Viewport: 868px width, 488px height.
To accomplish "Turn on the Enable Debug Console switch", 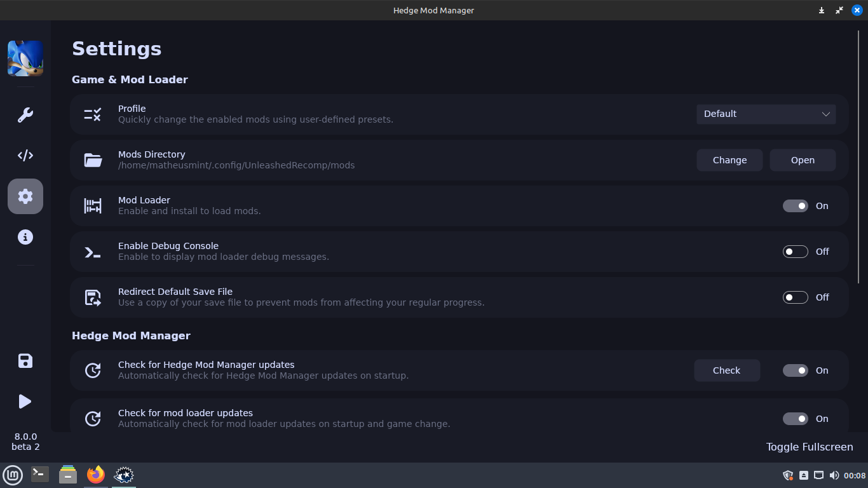I will pos(795,252).
